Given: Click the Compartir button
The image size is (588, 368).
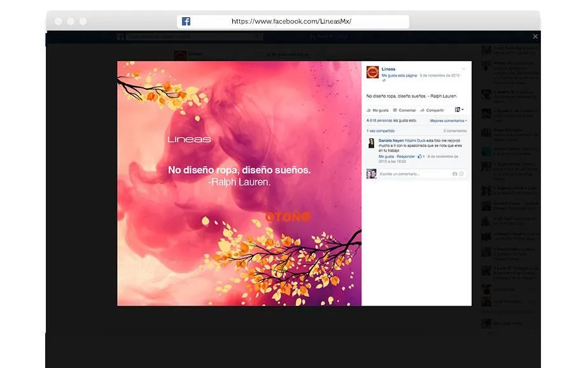Looking at the screenshot, I should coord(432,110).
